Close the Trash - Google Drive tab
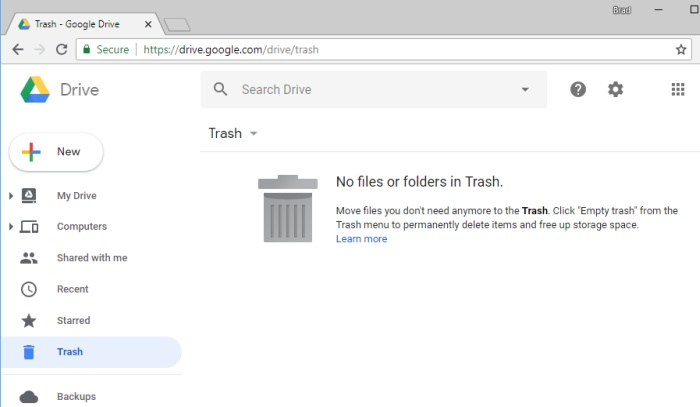 tap(148, 24)
